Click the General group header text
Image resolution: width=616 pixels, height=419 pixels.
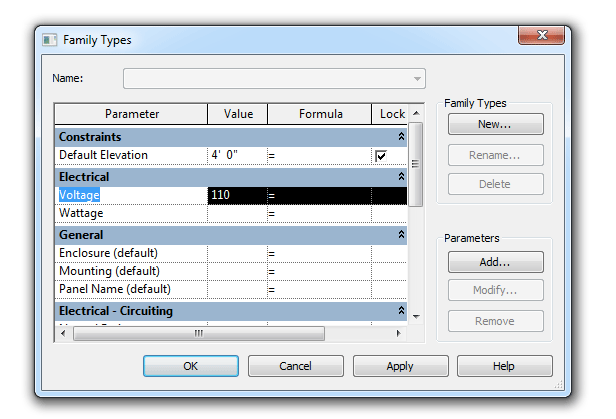[x=81, y=235]
